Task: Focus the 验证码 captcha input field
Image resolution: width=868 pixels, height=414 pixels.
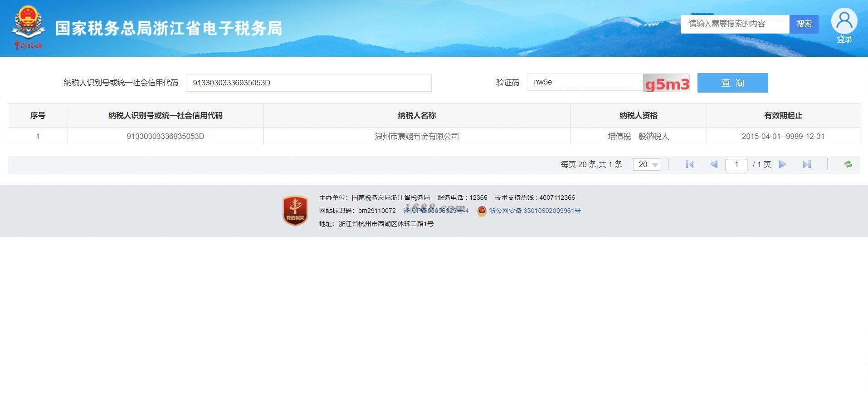Action: (x=585, y=82)
